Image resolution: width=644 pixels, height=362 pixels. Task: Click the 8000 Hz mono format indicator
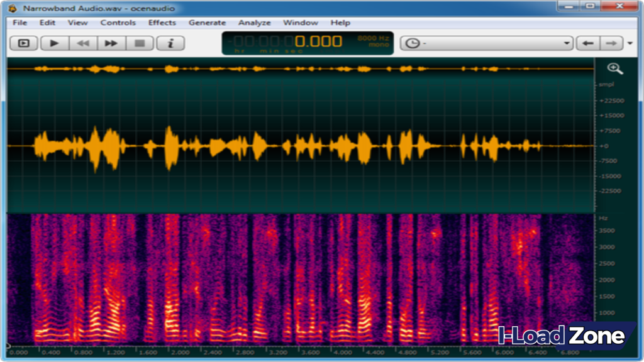click(x=372, y=41)
